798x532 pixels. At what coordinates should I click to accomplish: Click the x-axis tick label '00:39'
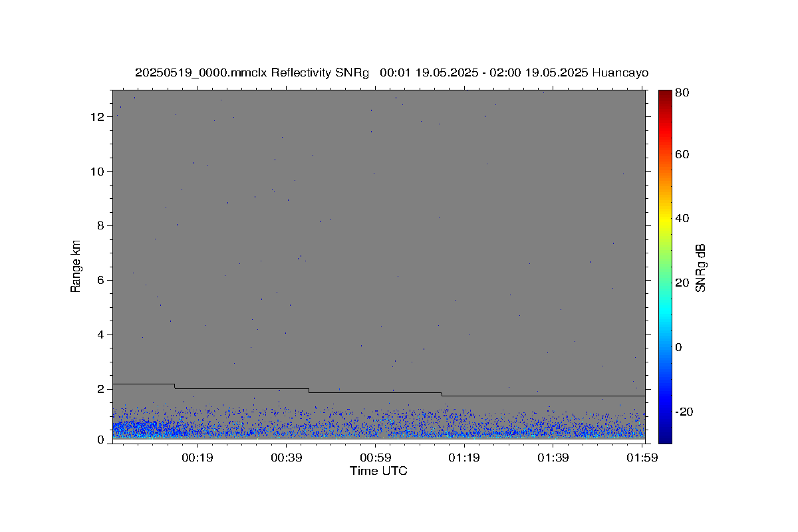(x=287, y=458)
